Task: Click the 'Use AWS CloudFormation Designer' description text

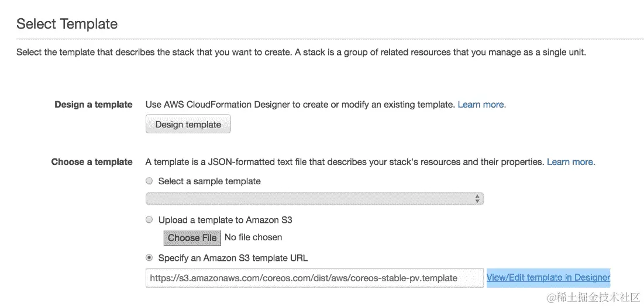Action: 299,105
